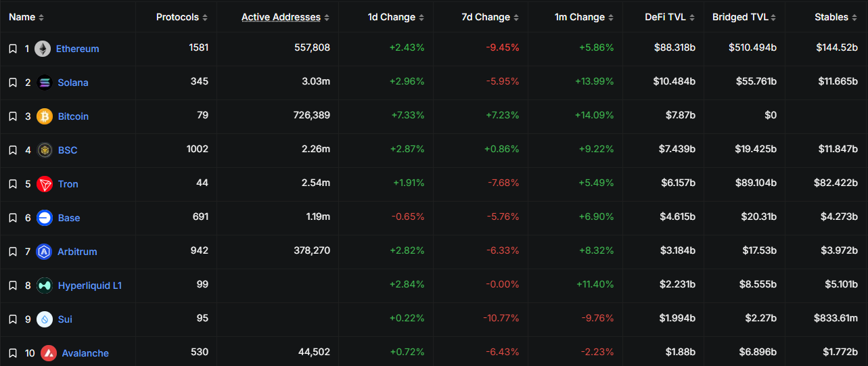Image resolution: width=868 pixels, height=366 pixels.
Task: Bookmark the Bitcoin row
Action: click(x=12, y=116)
